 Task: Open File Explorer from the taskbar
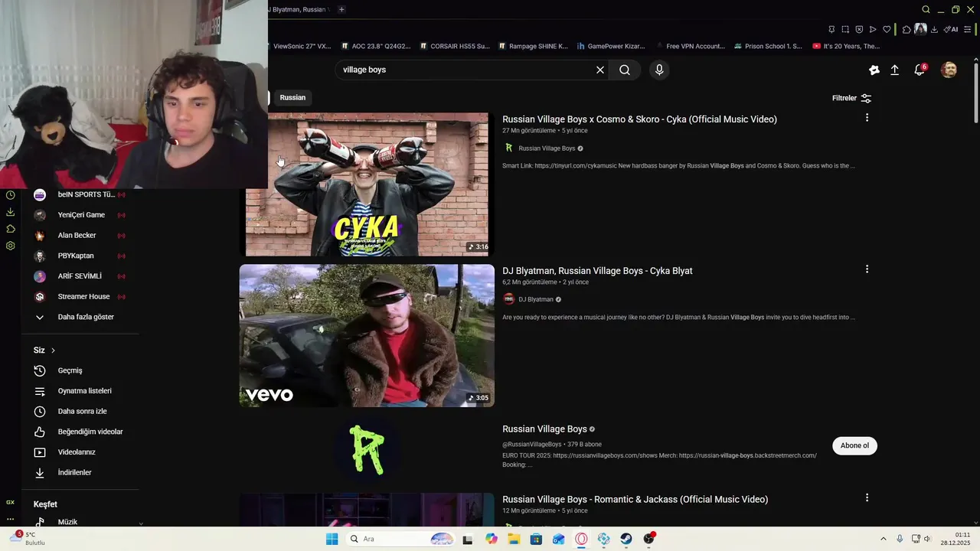pos(514,539)
